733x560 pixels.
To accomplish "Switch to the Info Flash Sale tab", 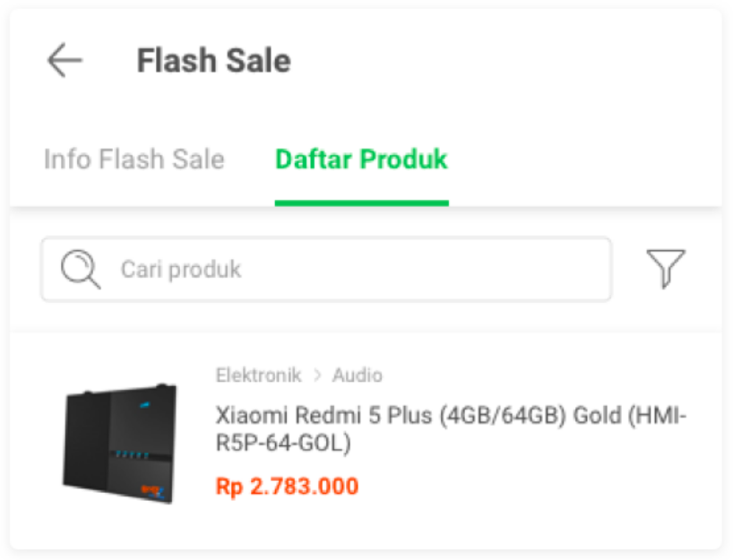I will (x=133, y=159).
